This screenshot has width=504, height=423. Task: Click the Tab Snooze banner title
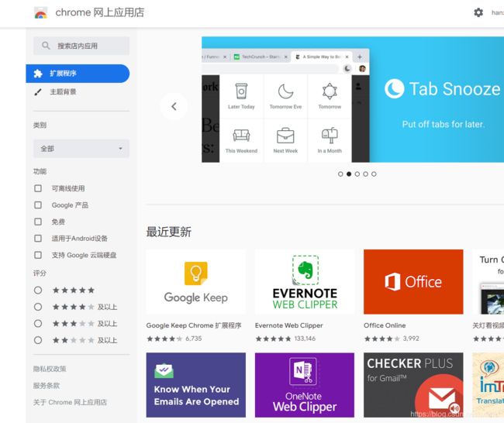tap(455, 89)
